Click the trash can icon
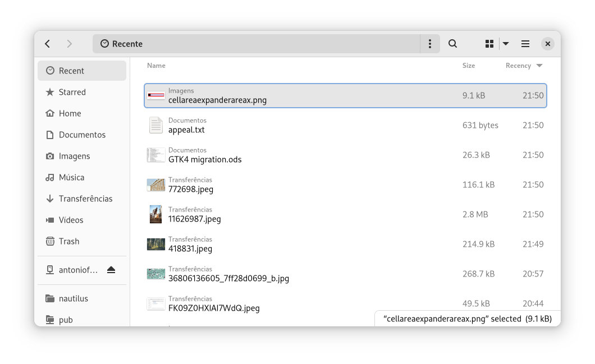Screen dimensions: 595x364 [50, 241]
